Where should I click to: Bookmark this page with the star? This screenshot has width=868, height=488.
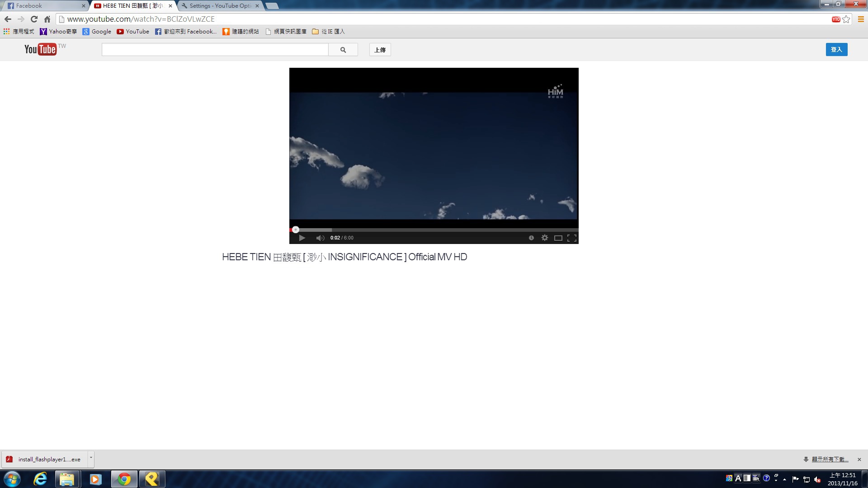[846, 19]
